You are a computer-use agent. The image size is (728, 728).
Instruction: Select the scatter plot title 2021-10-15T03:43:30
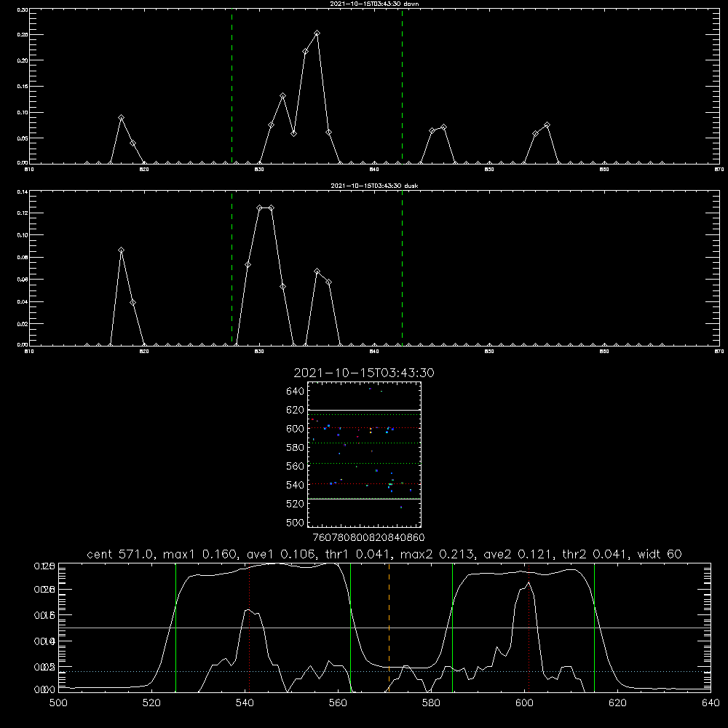tap(364, 373)
